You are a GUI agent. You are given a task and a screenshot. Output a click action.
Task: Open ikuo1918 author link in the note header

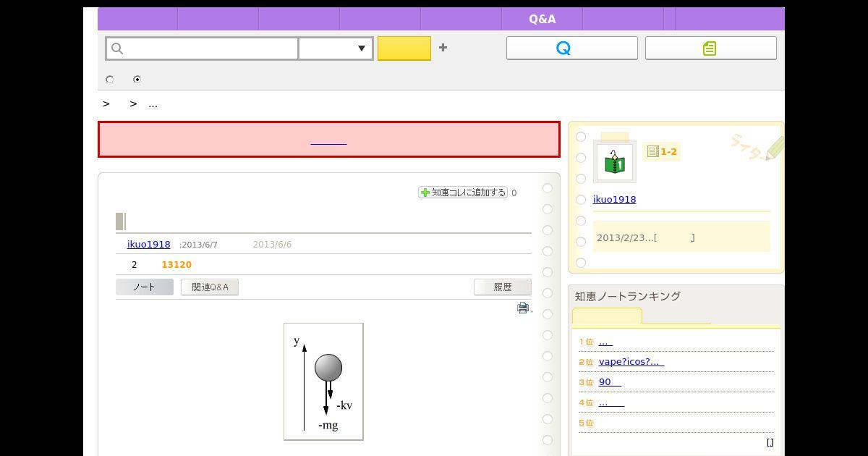coord(149,245)
